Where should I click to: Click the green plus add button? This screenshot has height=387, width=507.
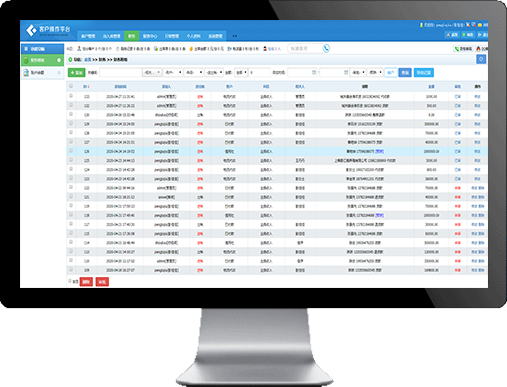click(76, 72)
